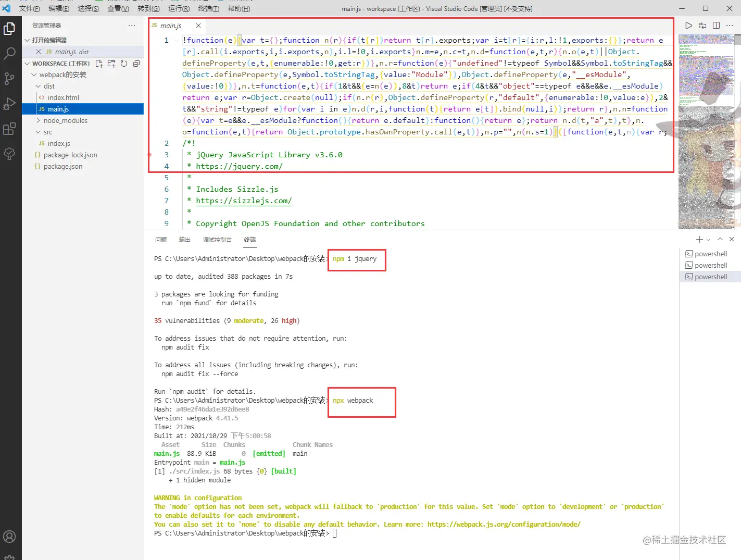Select the main.js editor tab
Viewport: 741px width, 560px height.
point(170,26)
